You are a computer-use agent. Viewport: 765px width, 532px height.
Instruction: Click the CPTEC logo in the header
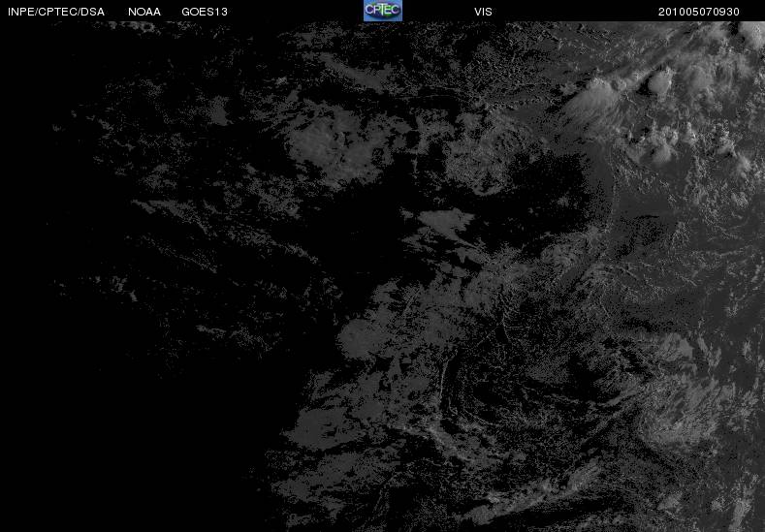pos(383,11)
